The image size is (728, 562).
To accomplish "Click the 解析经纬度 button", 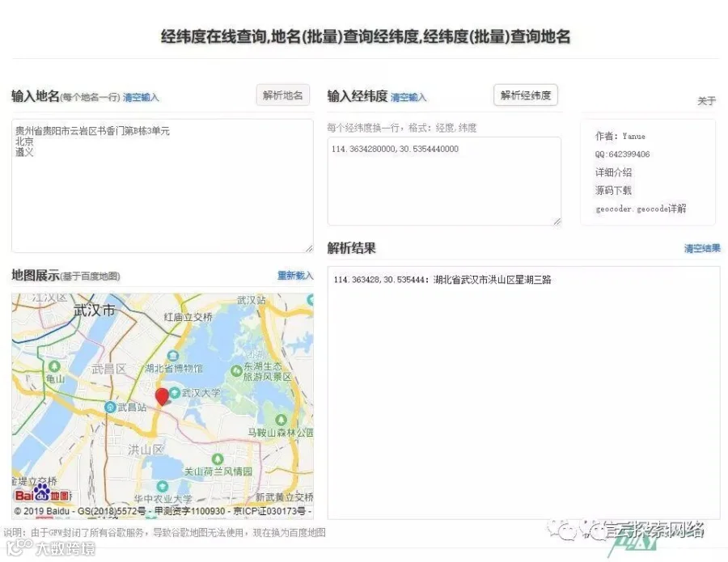I will click(x=526, y=95).
